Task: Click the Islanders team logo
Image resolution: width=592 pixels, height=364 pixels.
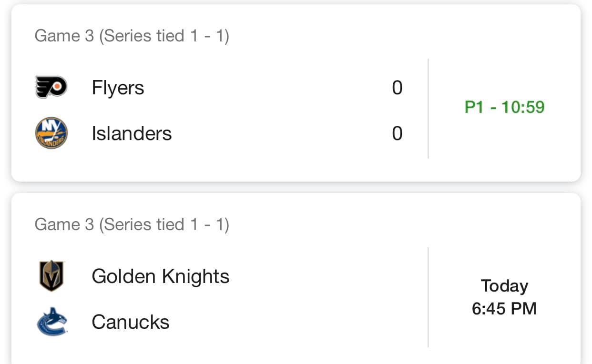Action: [x=51, y=133]
